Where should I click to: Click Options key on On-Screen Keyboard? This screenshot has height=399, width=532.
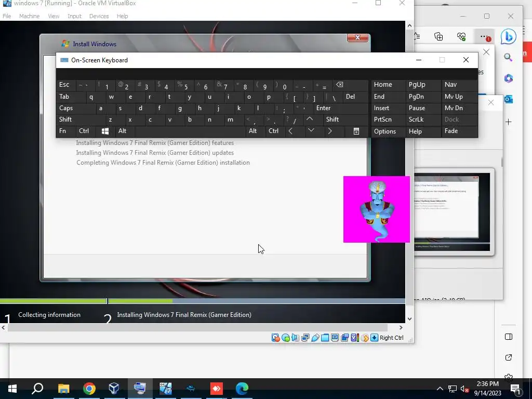coord(388,131)
